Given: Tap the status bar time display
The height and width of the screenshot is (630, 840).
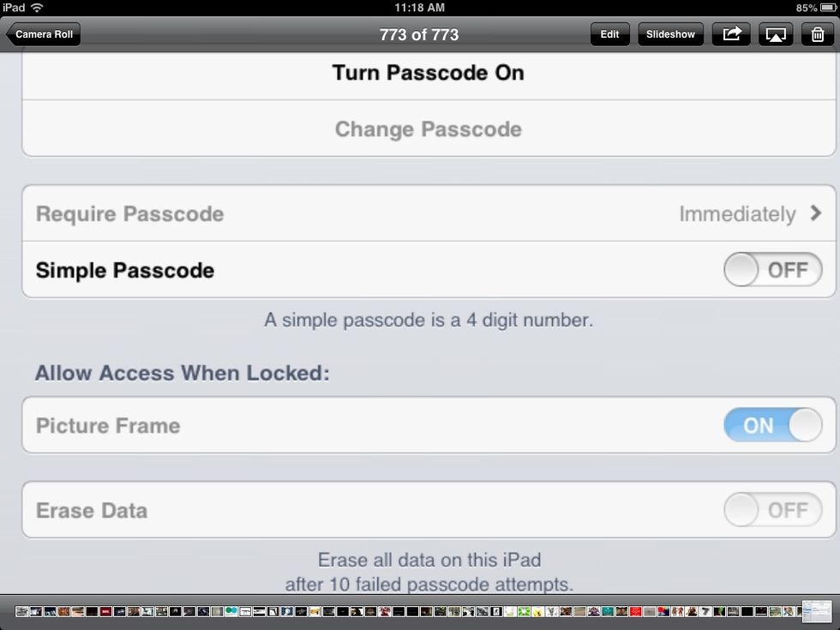Looking at the screenshot, I should [x=419, y=8].
